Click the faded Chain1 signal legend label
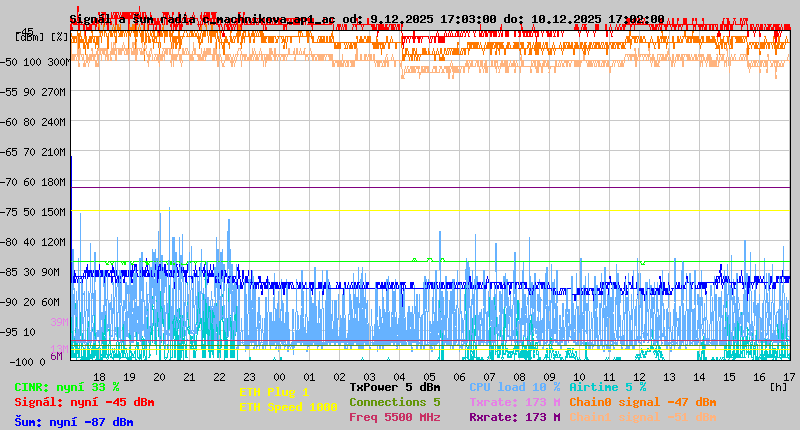The image size is (800, 430). pos(642,417)
